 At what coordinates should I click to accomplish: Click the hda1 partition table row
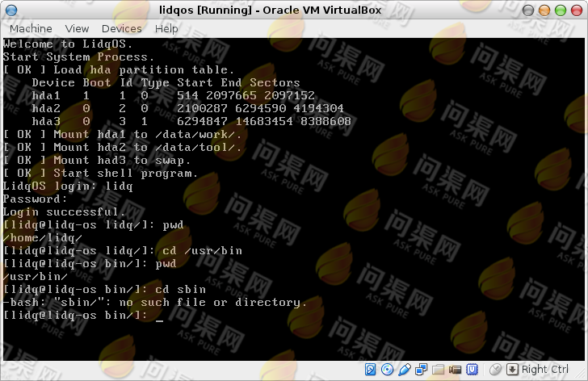click(173, 95)
